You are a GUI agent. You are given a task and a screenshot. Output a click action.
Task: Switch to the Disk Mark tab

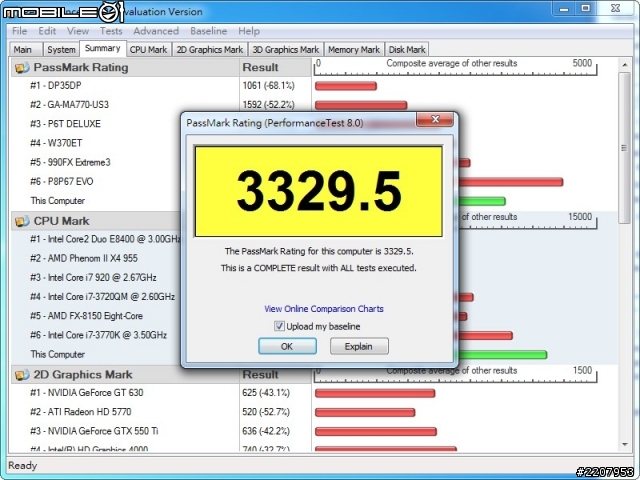click(407, 49)
